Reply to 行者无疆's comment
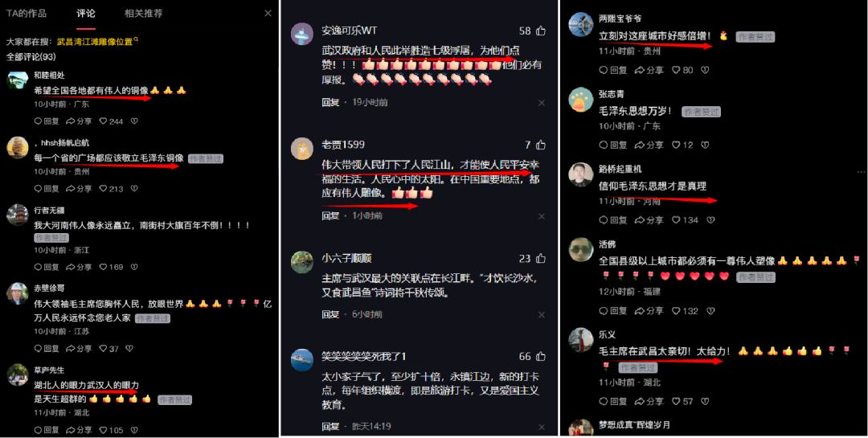868x438 pixels. [x=47, y=267]
